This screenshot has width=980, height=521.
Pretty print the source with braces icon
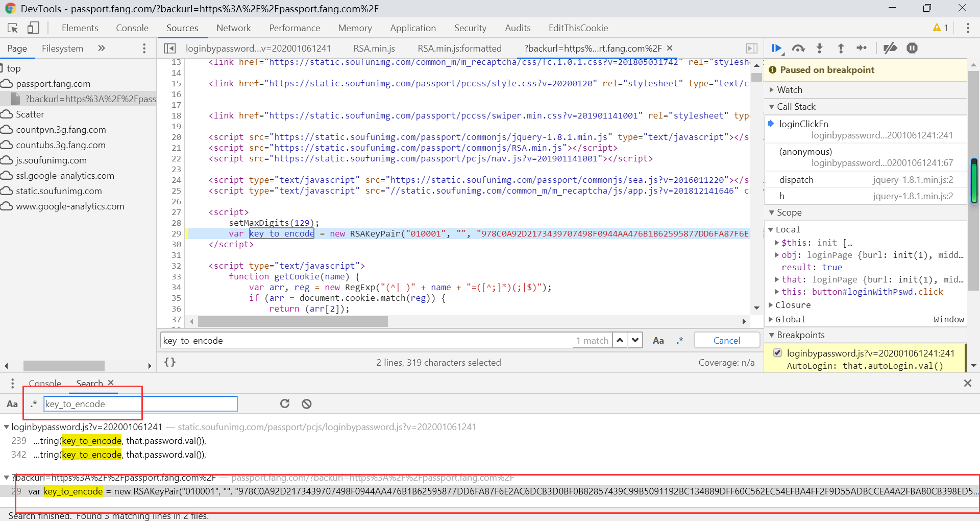170,362
